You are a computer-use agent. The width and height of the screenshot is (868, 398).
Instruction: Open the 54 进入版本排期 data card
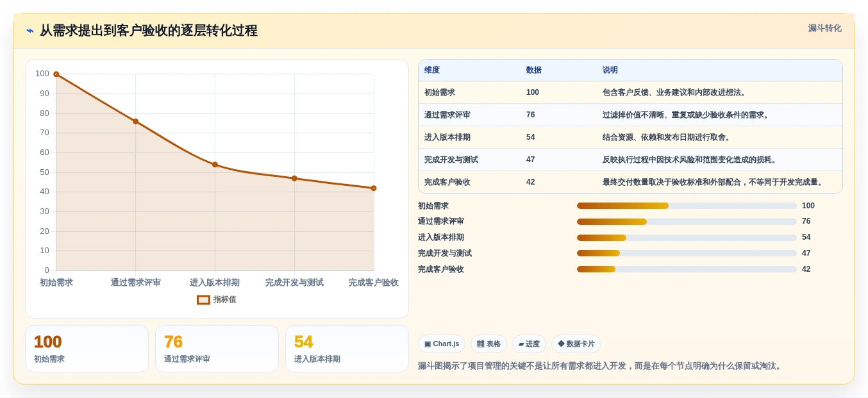[347, 349]
